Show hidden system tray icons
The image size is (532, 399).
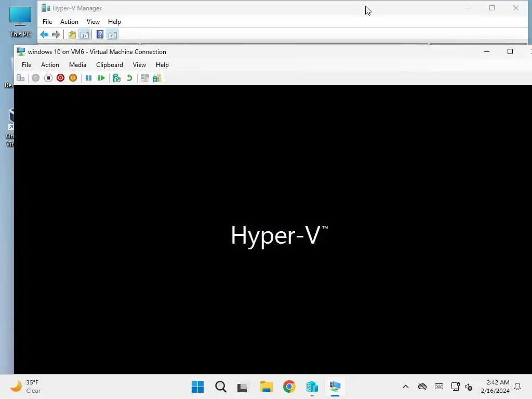405,387
